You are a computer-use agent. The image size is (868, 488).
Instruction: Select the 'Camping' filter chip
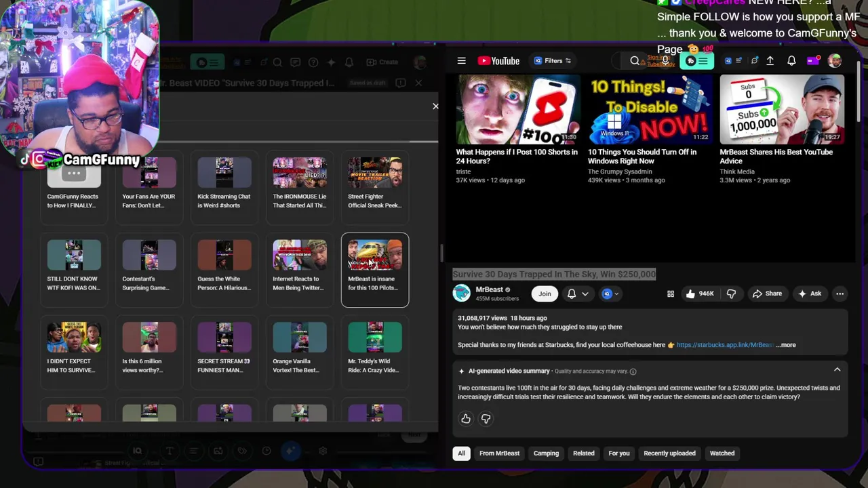pyautogui.click(x=546, y=453)
